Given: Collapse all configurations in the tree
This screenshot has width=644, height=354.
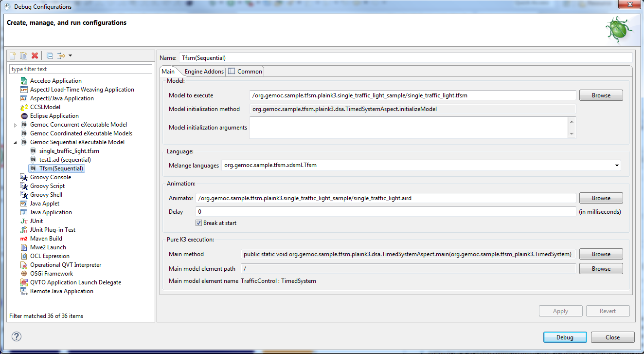Looking at the screenshot, I should 50,56.
